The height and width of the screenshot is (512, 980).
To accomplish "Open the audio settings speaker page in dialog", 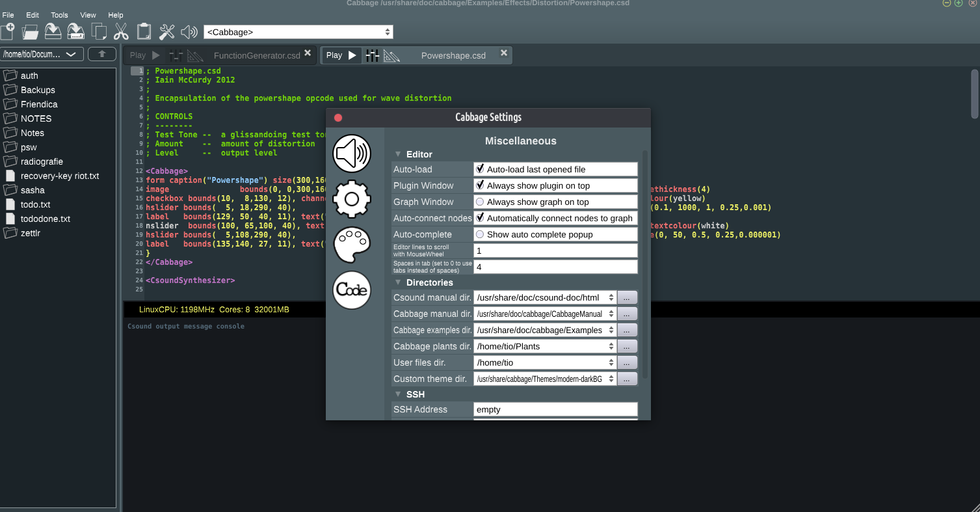I will (351, 154).
